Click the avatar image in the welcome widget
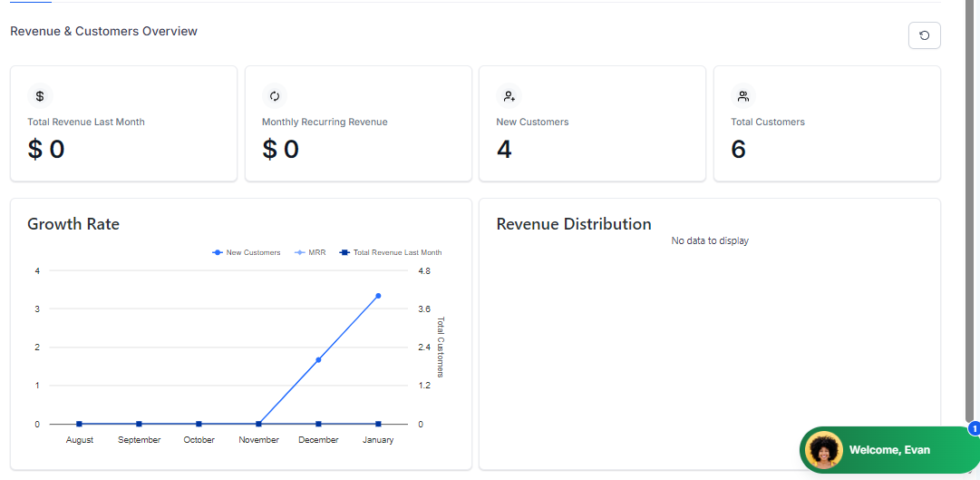Image resolution: width=980 pixels, height=480 pixels. click(x=824, y=450)
